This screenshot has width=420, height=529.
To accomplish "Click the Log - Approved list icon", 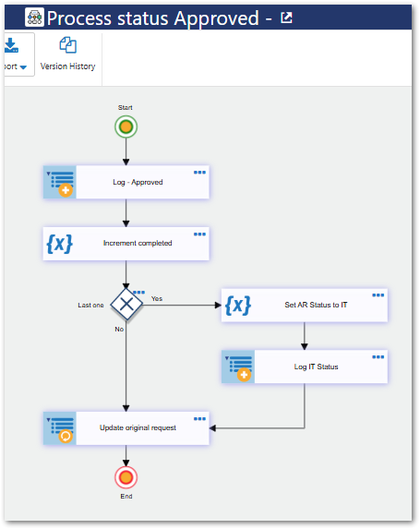I will [60, 182].
